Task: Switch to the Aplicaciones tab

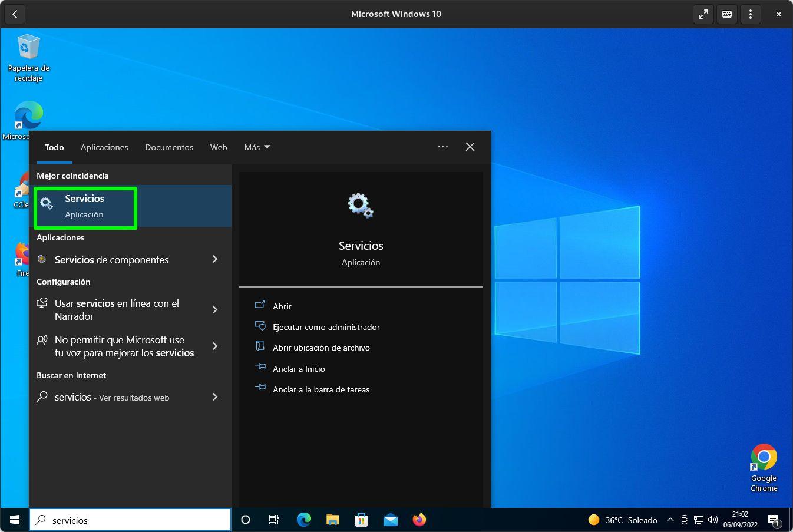Action: (x=104, y=147)
